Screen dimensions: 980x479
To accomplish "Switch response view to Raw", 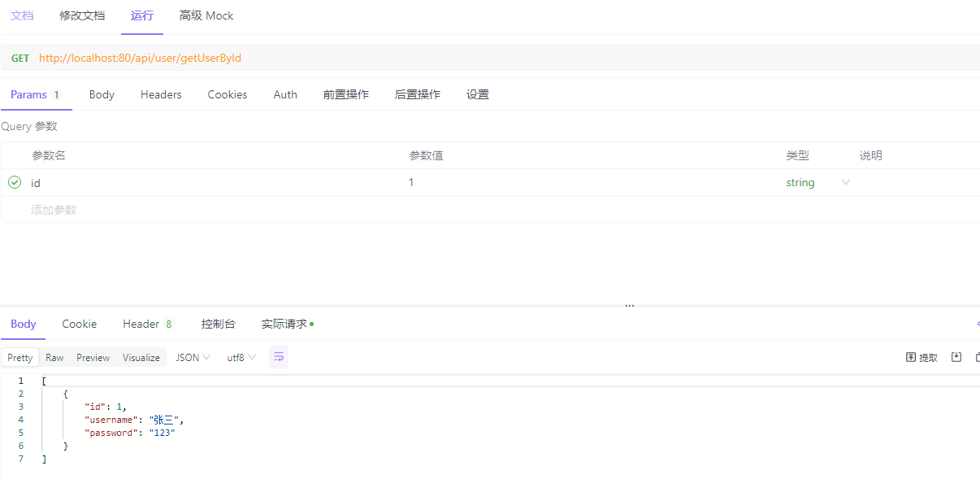I will pos(54,357).
